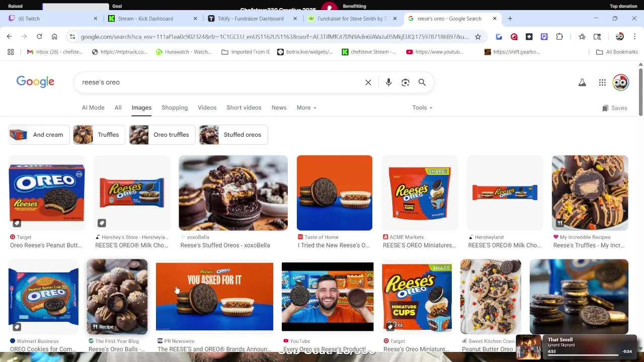Clear the search box with X
This screenshot has height=362, width=644.
pyautogui.click(x=368, y=82)
